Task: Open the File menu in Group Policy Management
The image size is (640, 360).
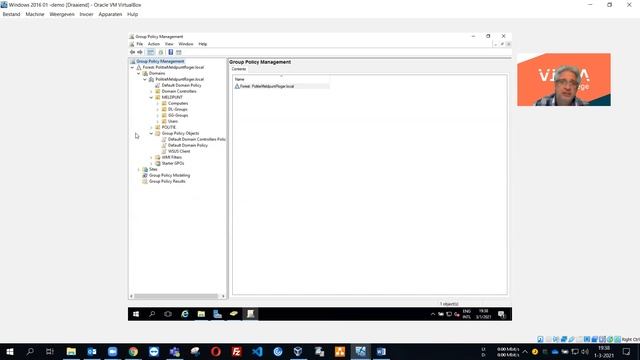Action: click(140, 44)
